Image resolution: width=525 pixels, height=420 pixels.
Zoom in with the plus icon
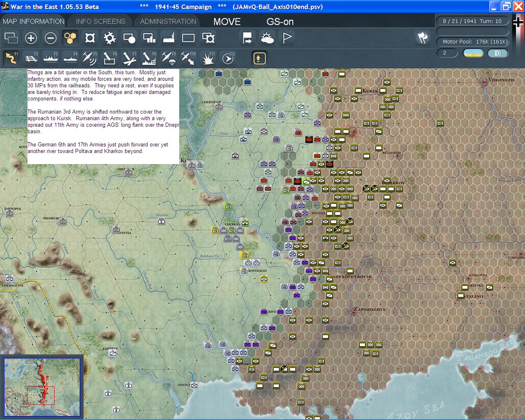31,38
